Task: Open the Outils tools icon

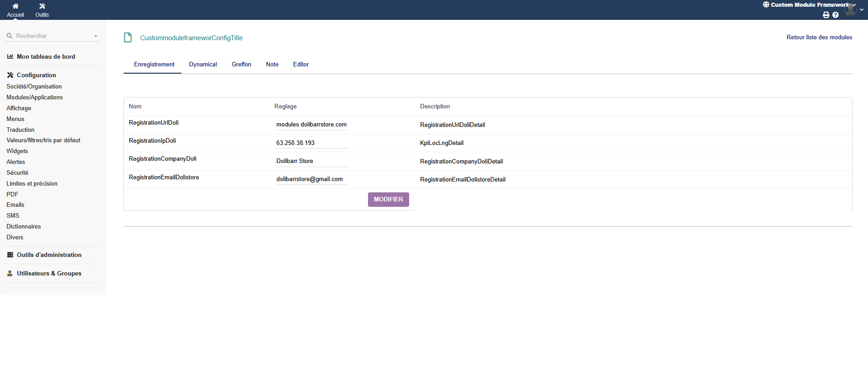Action: click(x=42, y=6)
